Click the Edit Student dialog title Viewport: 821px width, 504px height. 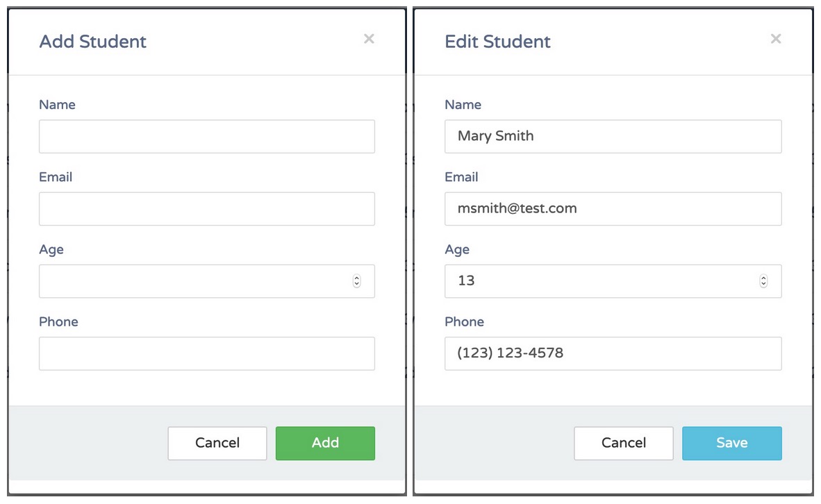[497, 42]
